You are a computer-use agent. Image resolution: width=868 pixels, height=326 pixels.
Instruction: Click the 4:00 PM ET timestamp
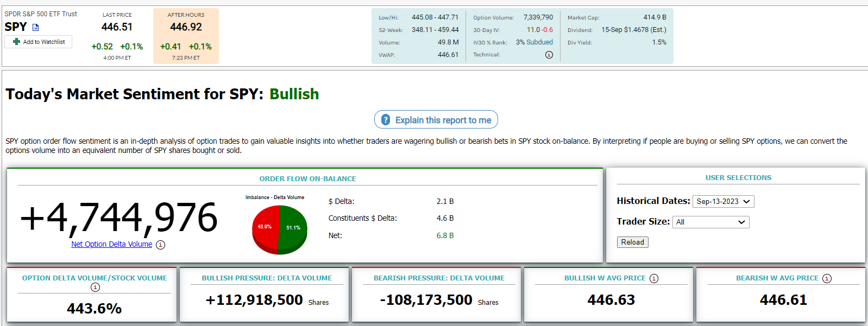click(x=117, y=57)
